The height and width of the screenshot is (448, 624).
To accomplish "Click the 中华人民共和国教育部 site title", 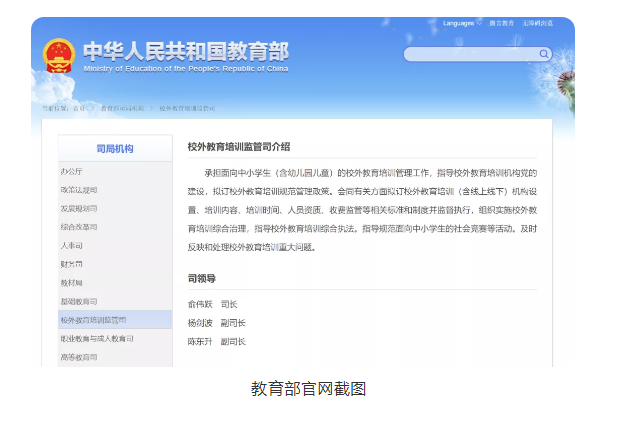I will coord(185,50).
